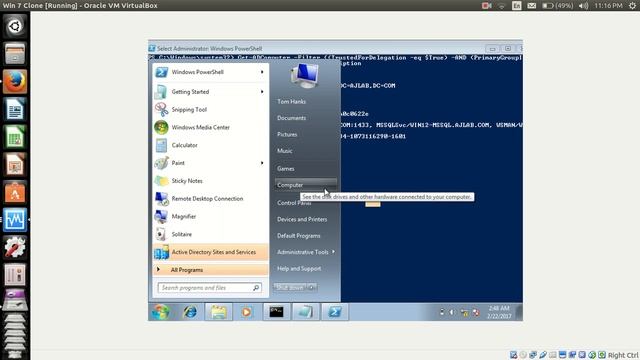The height and width of the screenshot is (360, 640).
Task: Open Ubuntu Dash search launcher icon
Action: coord(15,26)
